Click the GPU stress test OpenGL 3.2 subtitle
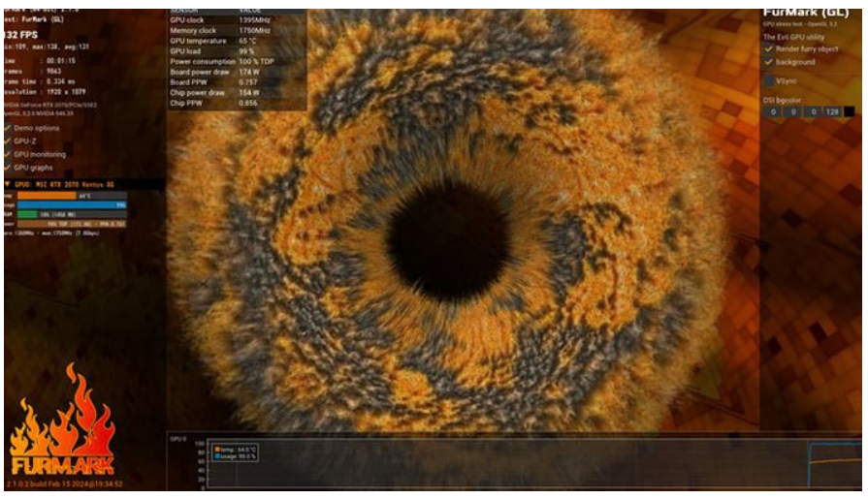 (x=800, y=24)
